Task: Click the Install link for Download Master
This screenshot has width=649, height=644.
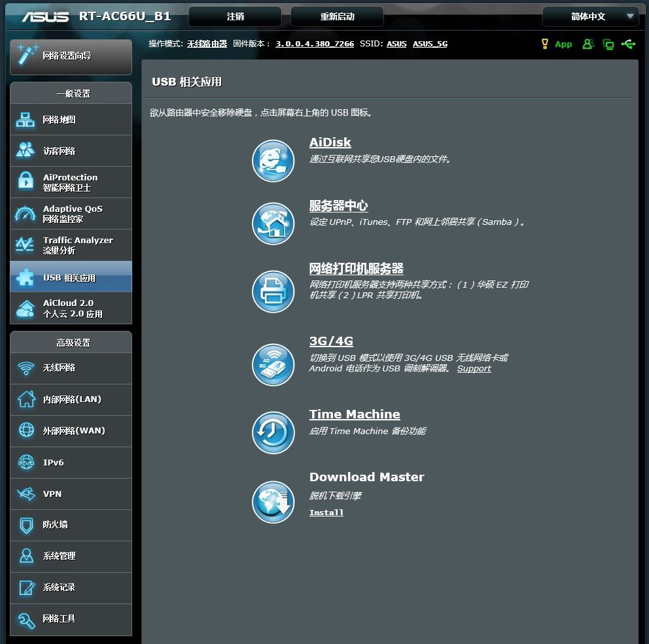Action: tap(326, 513)
